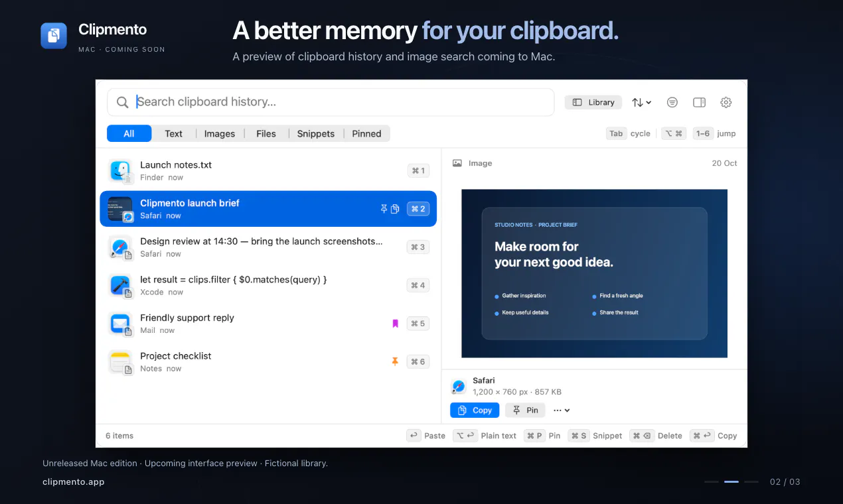Select the Text filter tab
843x504 pixels.
click(x=173, y=133)
